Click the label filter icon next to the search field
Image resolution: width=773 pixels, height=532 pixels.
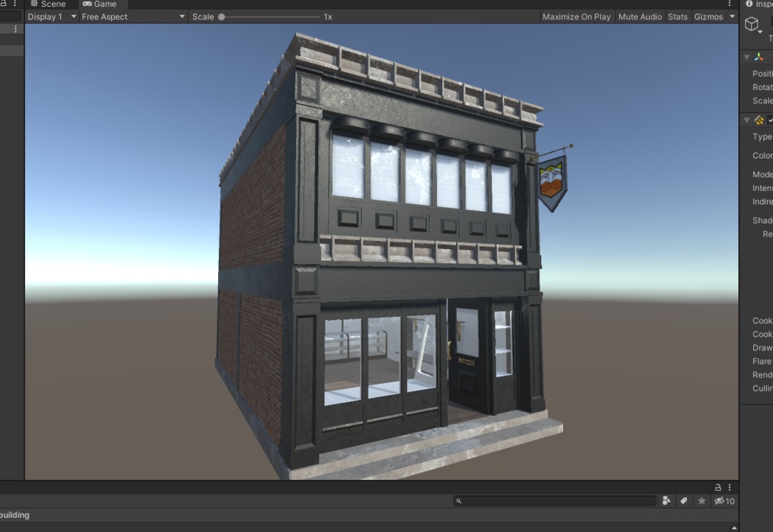682,500
